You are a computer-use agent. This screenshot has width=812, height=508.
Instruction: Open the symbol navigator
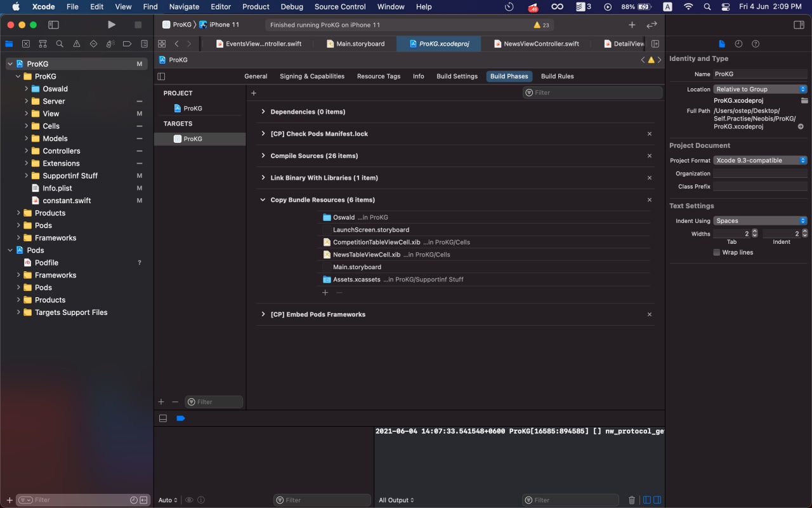pos(43,44)
